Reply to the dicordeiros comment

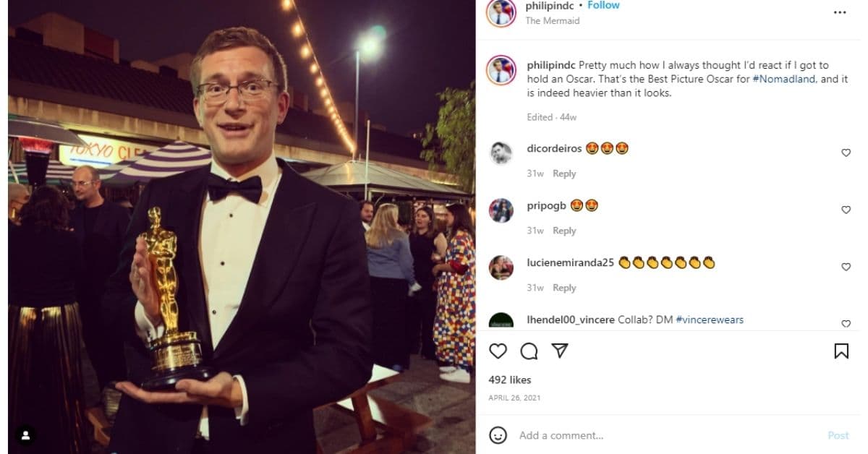[564, 174]
